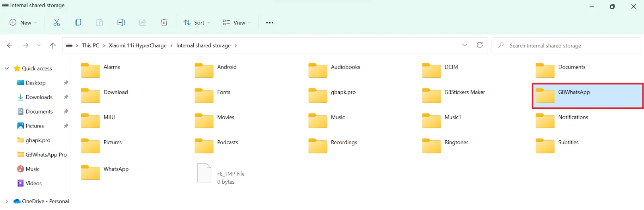Open recent locations dropdown near navigation arrows
The image size is (644, 210).
tap(39, 45)
